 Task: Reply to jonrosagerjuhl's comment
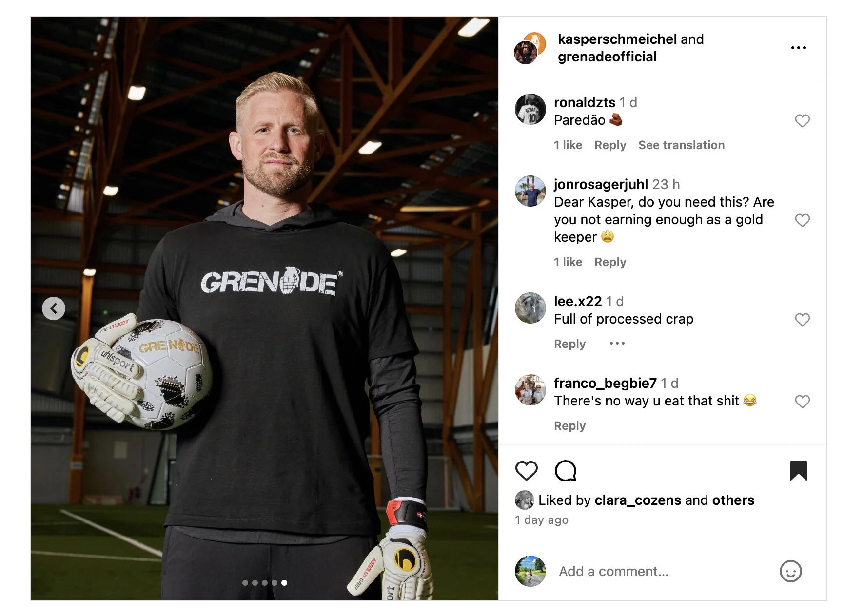coord(610,262)
